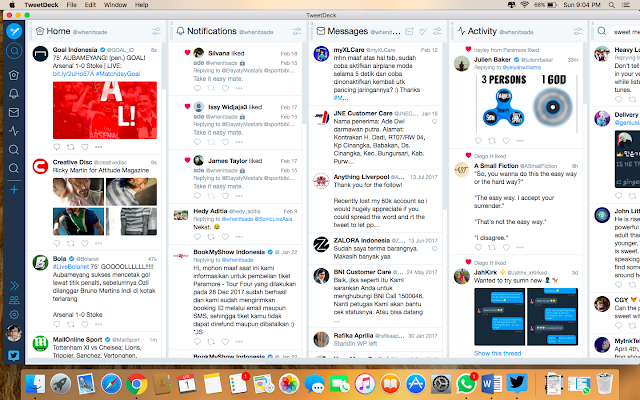Reply to Julien Baker's tweet
640x400 pixels.
pos(478,141)
